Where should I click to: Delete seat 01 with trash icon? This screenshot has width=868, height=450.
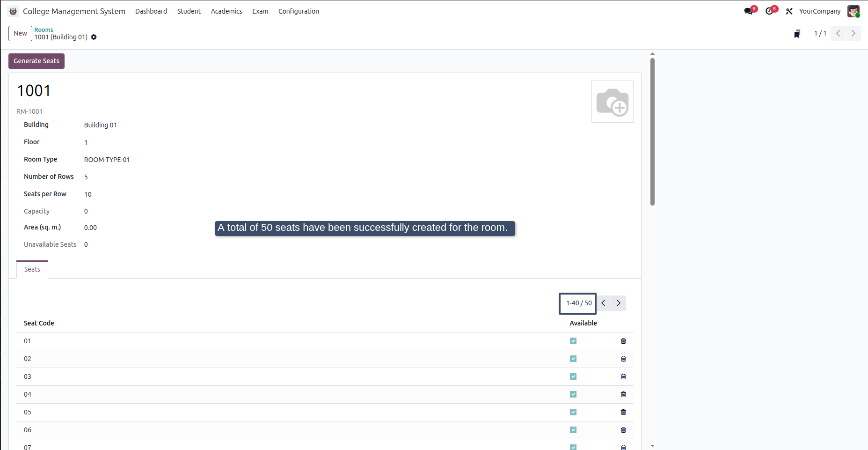pos(623,341)
